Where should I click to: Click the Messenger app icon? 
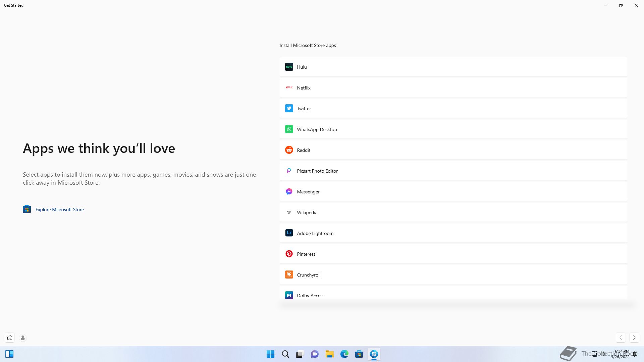[289, 191]
